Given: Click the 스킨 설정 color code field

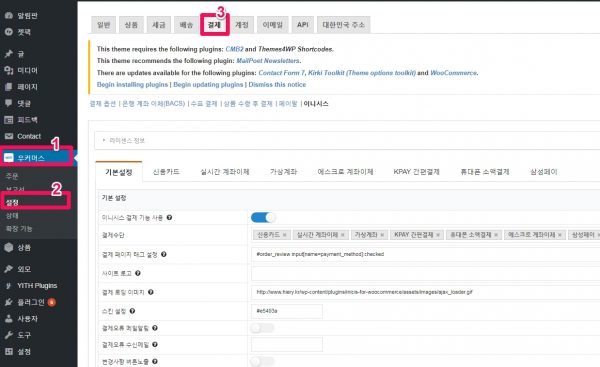Looking at the screenshot, I should click(x=287, y=311).
